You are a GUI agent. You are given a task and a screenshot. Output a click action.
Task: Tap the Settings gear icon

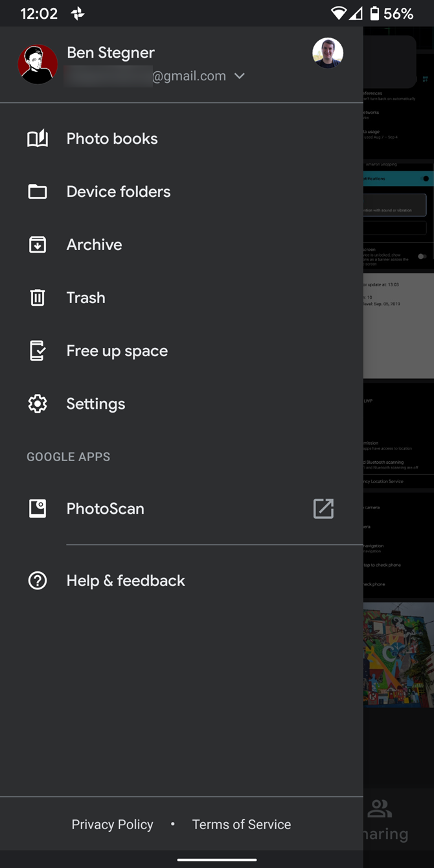point(38,404)
